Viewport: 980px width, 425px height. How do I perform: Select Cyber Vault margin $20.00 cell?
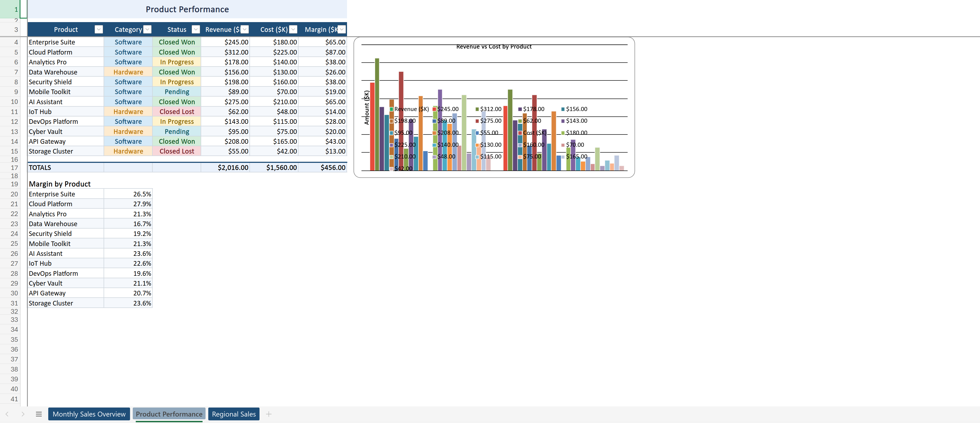(322, 131)
